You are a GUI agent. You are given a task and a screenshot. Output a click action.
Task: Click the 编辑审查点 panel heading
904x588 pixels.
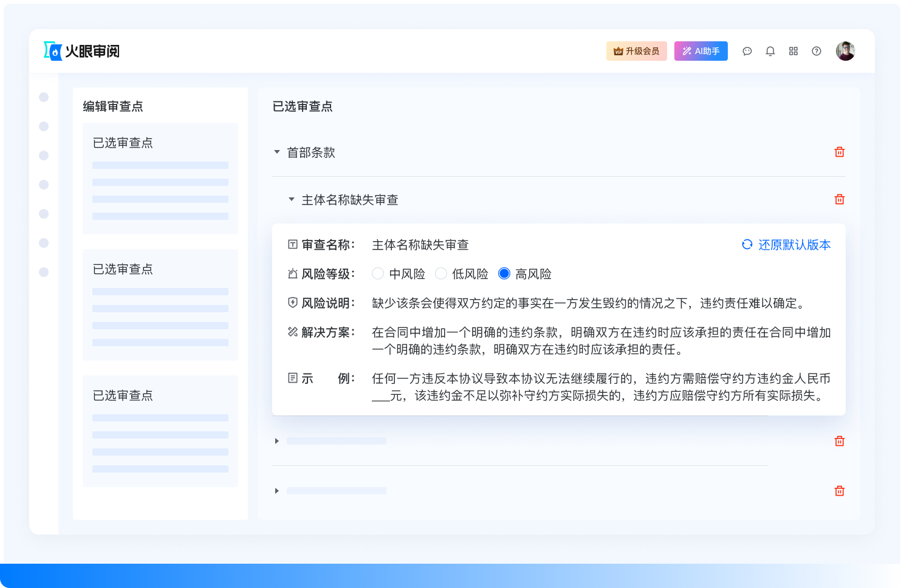point(113,106)
